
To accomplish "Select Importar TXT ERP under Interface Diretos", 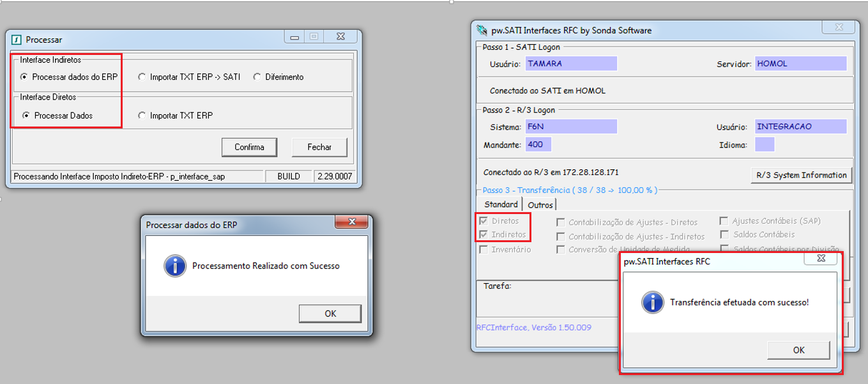I will (x=142, y=116).
